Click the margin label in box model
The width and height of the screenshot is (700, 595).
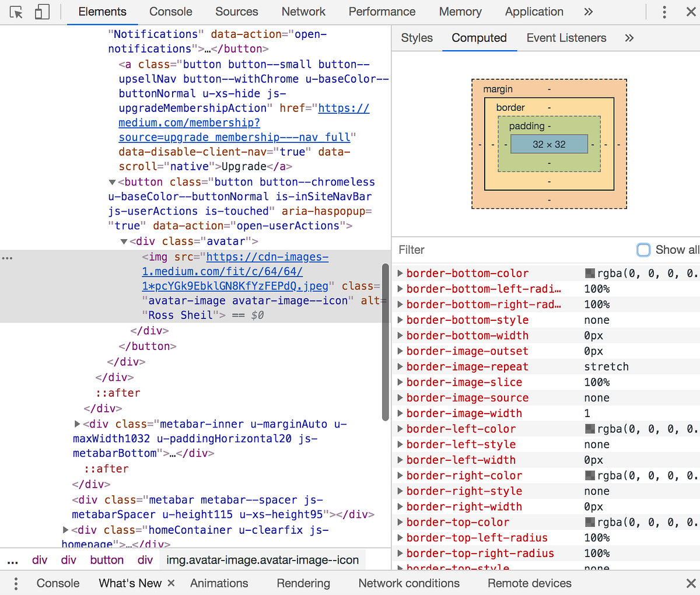[x=498, y=89]
